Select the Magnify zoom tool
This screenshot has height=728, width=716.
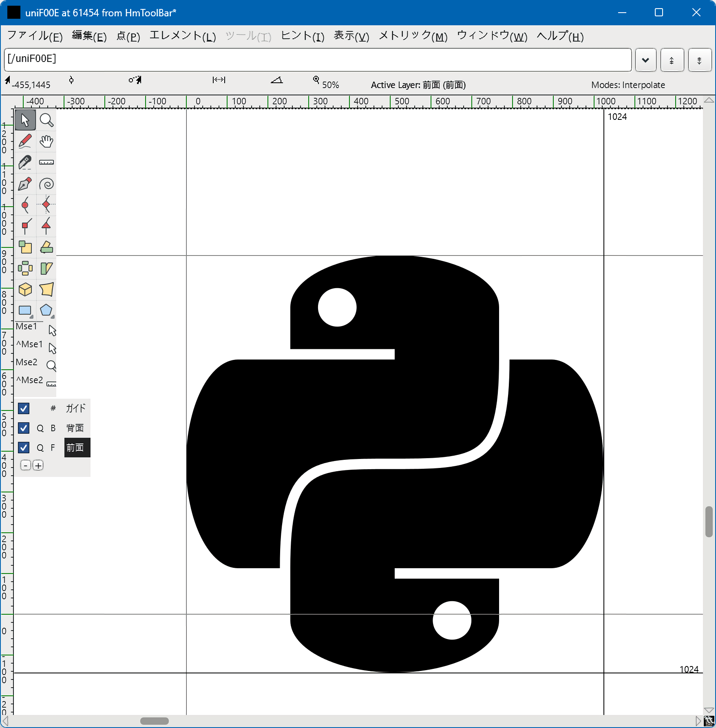(46, 120)
